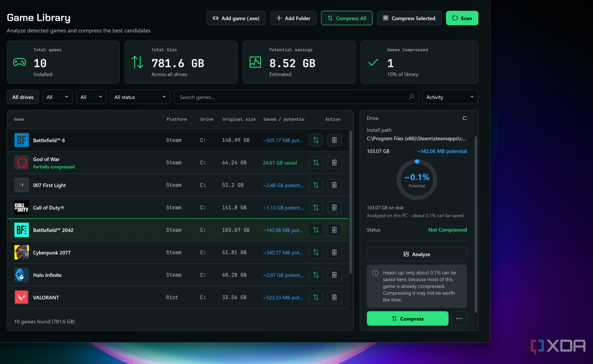
Task: Click compress icon for Call of Duty row
Action: click(x=316, y=207)
